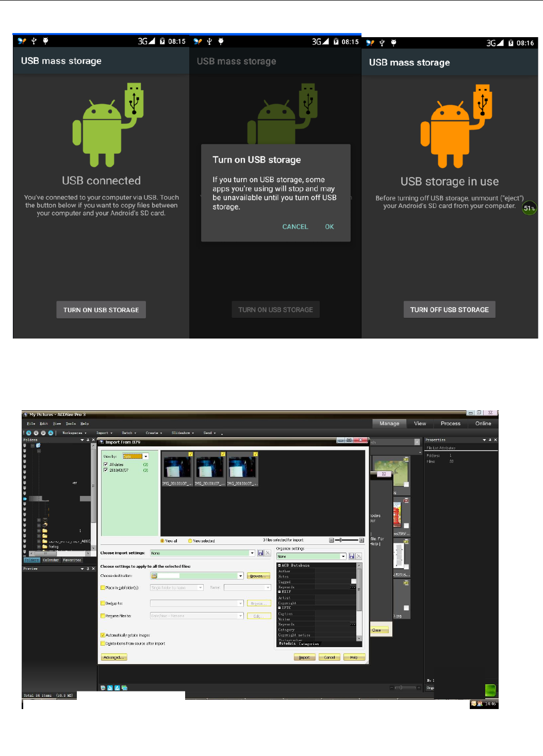Tap TURN ON USB STORAGE on USB connected screen

point(101,310)
